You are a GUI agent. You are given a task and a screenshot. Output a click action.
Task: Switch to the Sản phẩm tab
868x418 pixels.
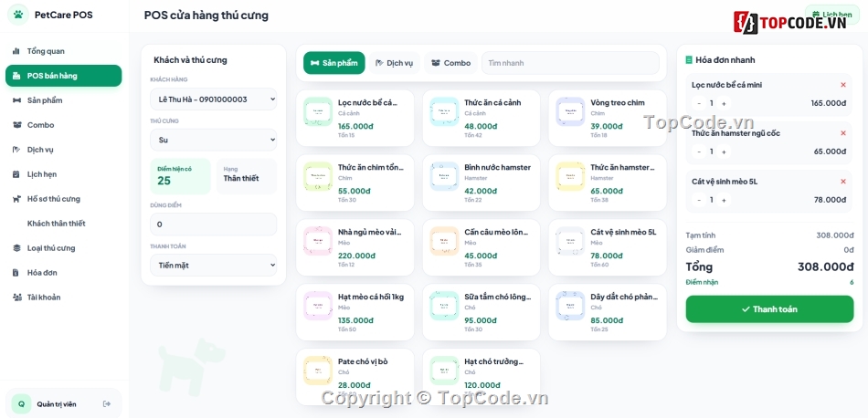(333, 63)
